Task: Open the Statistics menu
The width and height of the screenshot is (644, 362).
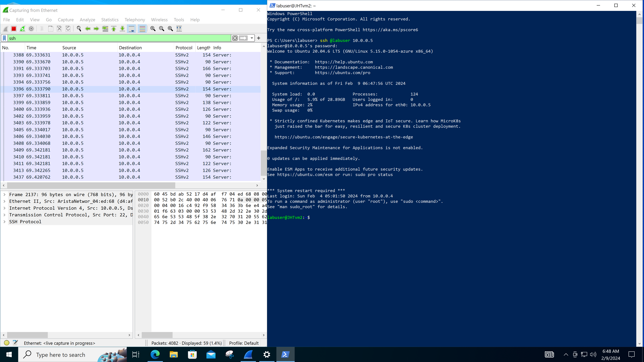Action: coord(110,20)
